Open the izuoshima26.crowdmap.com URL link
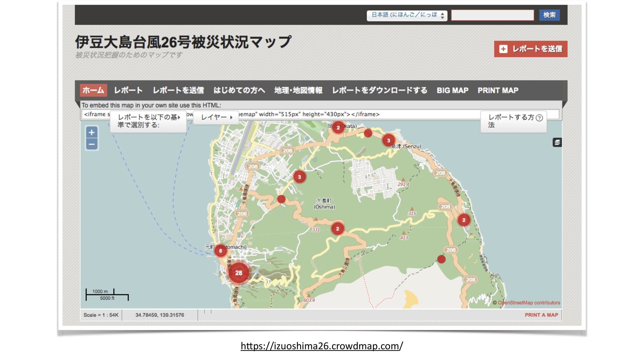 [x=322, y=346]
